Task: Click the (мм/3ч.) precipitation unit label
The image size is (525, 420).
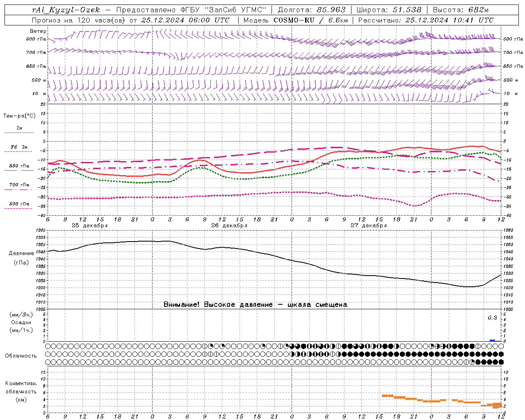Action: coord(21,315)
